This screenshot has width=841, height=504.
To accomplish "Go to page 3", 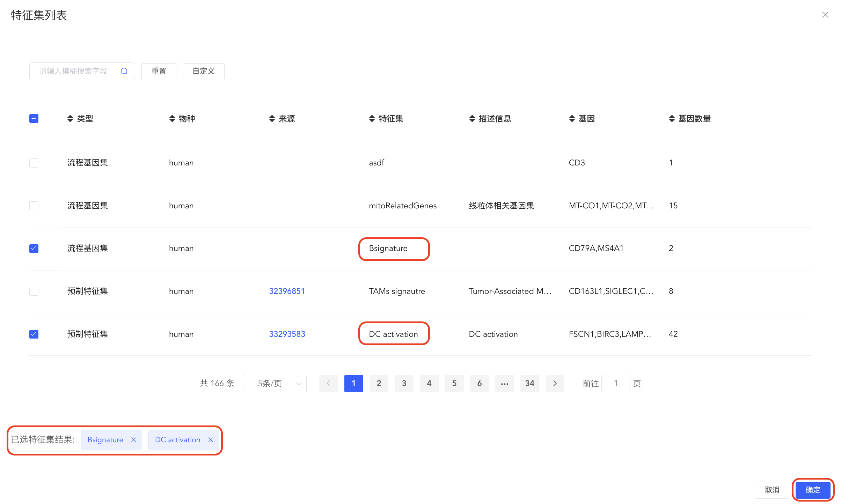I will [x=404, y=384].
